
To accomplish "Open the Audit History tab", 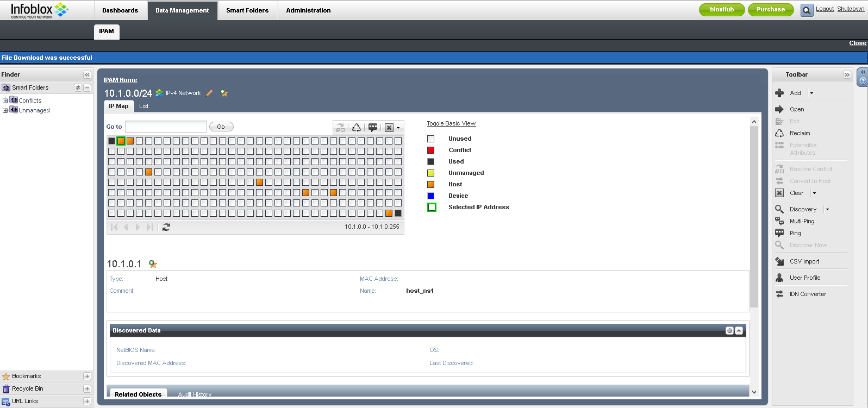I will [x=195, y=394].
